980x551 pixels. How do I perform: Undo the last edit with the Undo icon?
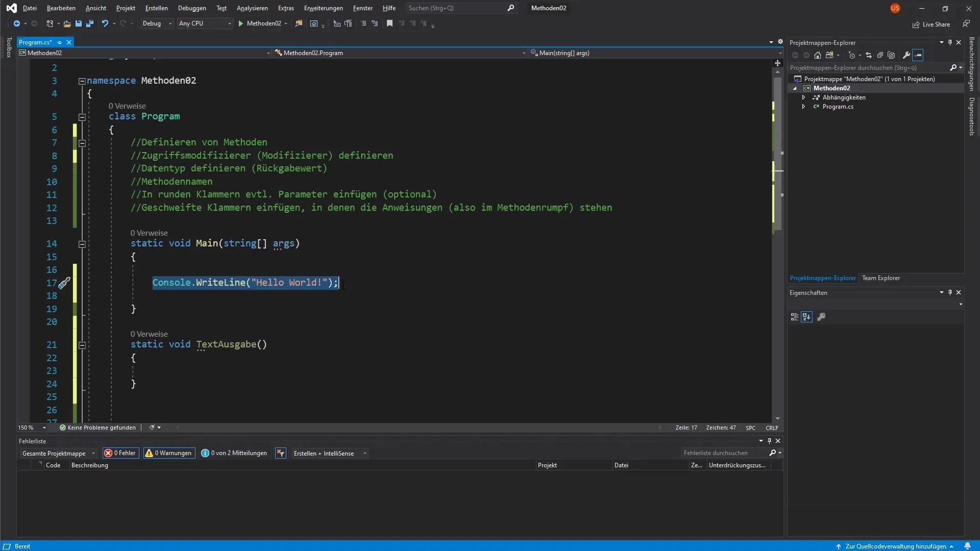[x=105, y=23]
